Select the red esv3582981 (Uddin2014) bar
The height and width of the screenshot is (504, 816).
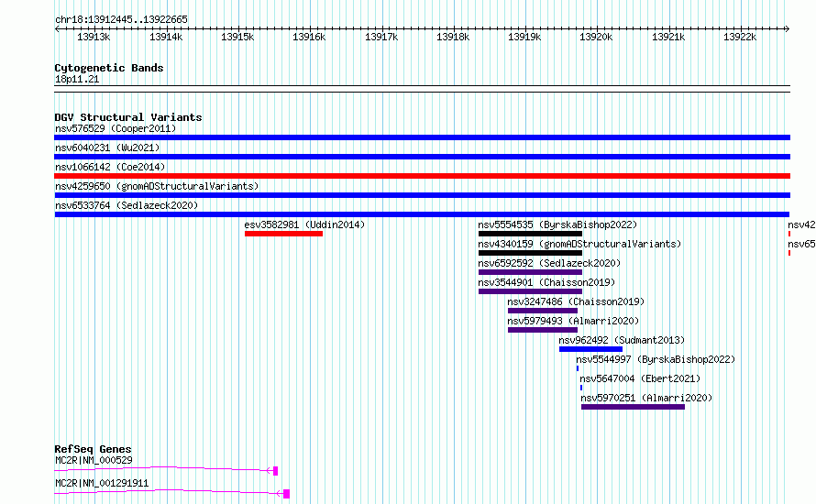tap(283, 234)
